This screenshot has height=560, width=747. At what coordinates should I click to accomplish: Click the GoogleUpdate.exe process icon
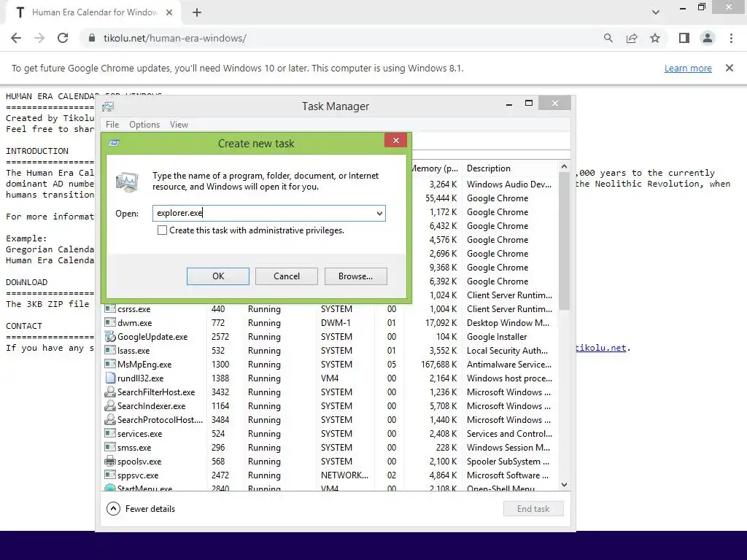[x=110, y=337]
